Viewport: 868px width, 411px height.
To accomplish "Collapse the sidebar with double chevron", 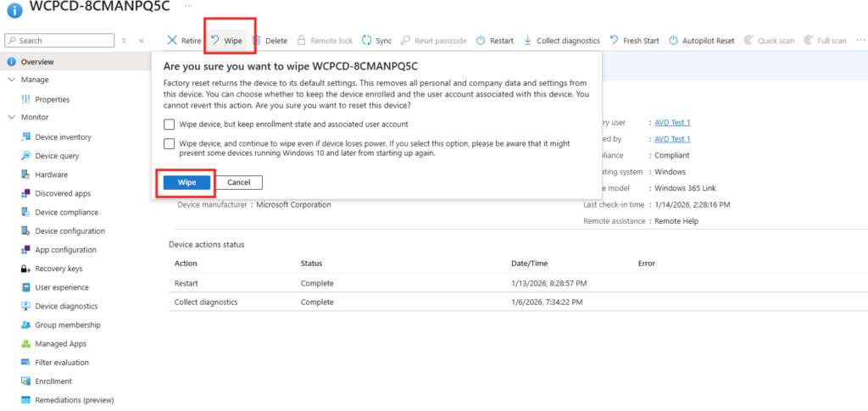I will tap(142, 41).
